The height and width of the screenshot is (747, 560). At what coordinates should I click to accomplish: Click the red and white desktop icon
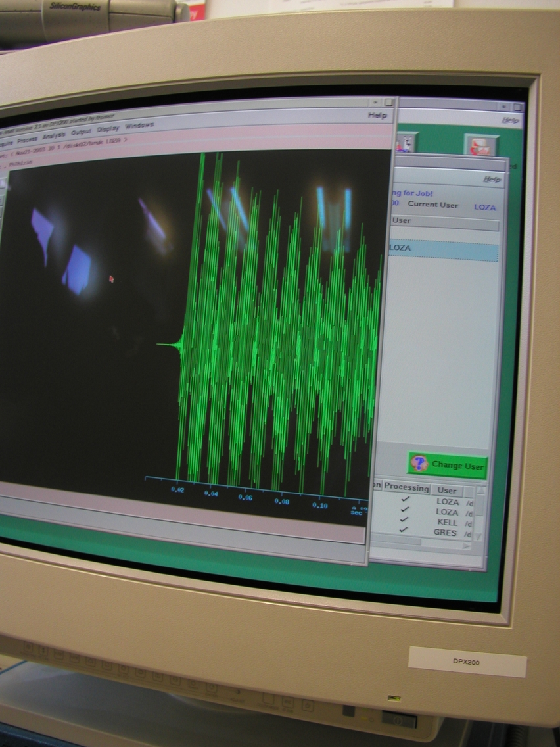click(481, 145)
